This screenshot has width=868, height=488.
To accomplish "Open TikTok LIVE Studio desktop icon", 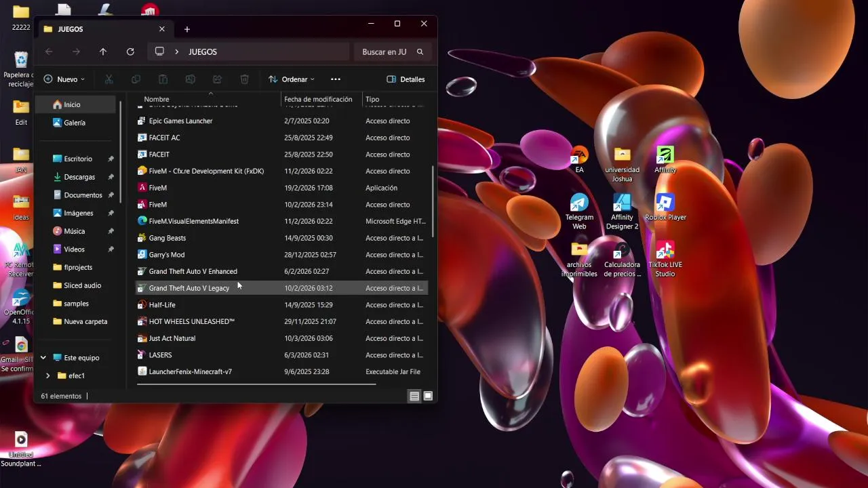I will click(x=665, y=259).
